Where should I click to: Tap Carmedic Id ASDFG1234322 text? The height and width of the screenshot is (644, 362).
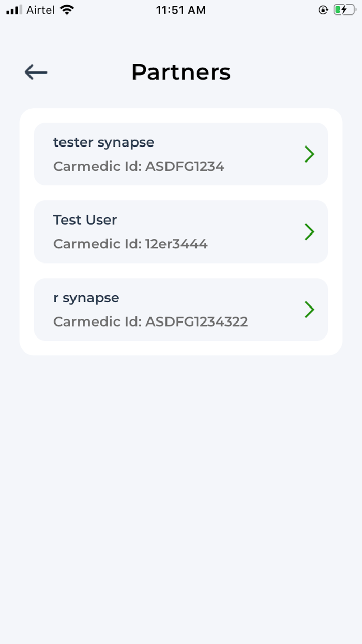coord(150,321)
